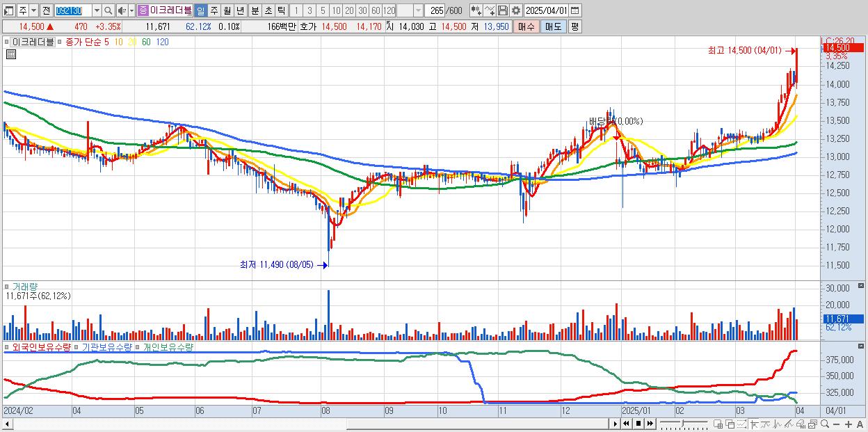Toggle the 외국인보유수량 indicator box

click(7, 346)
